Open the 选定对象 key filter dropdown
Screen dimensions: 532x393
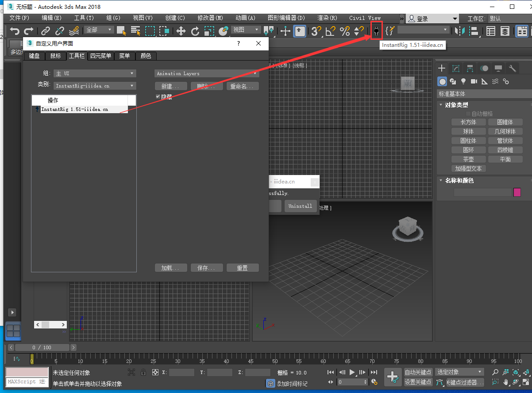click(x=459, y=372)
